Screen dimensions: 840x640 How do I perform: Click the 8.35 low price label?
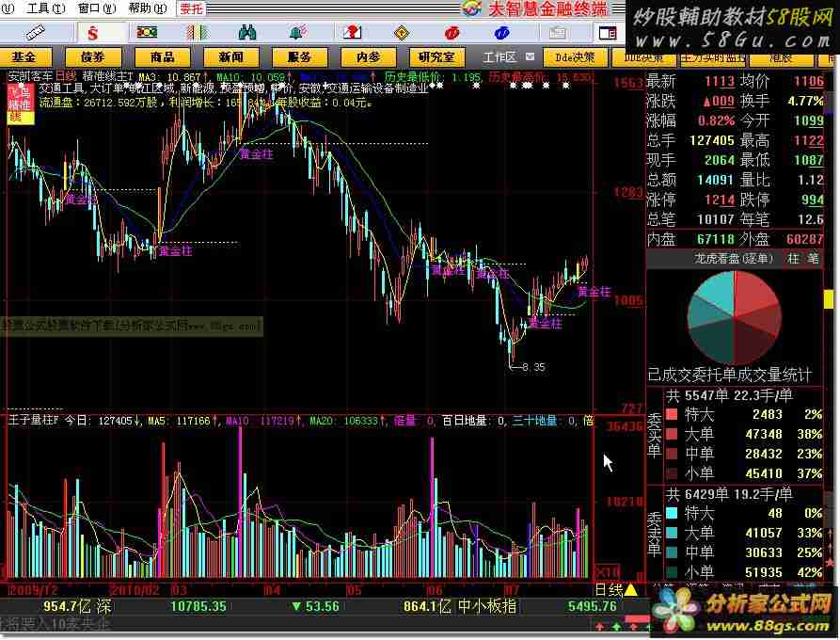pyautogui.click(x=533, y=367)
